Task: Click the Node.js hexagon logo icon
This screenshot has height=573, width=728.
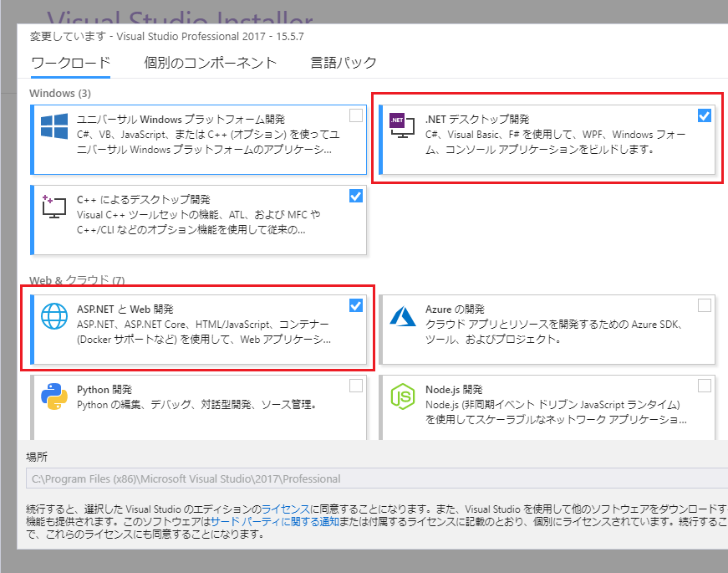Action: tap(403, 396)
